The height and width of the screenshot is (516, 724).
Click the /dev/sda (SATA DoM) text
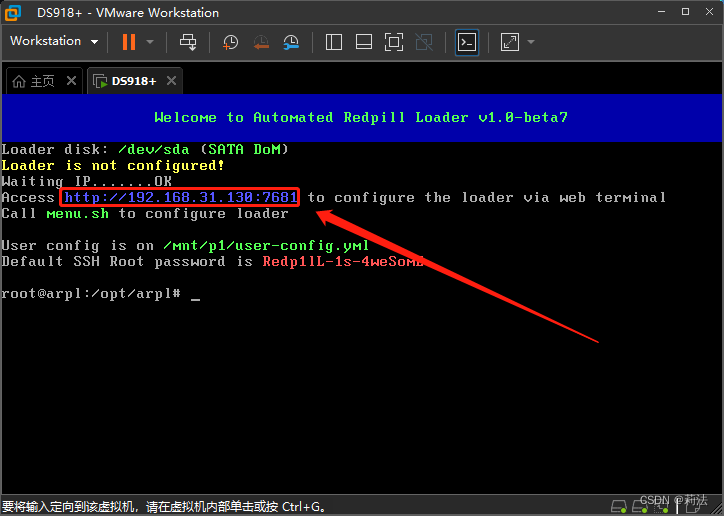(x=203, y=150)
